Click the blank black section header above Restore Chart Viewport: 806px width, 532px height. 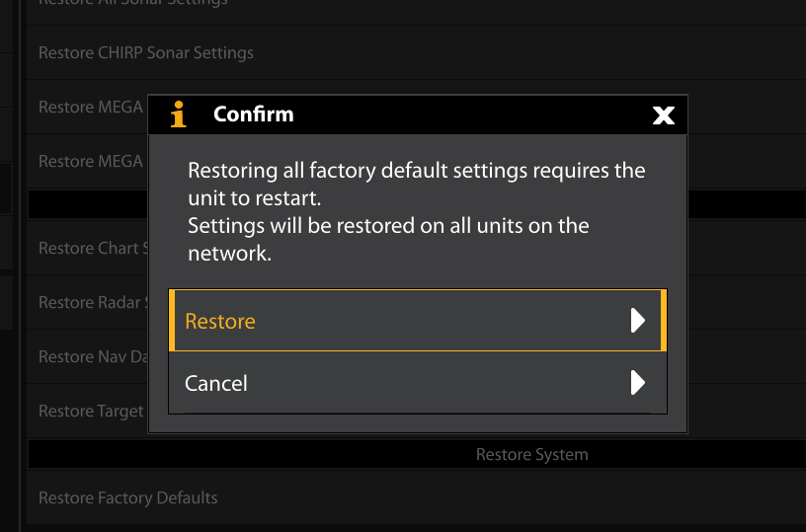point(87,204)
